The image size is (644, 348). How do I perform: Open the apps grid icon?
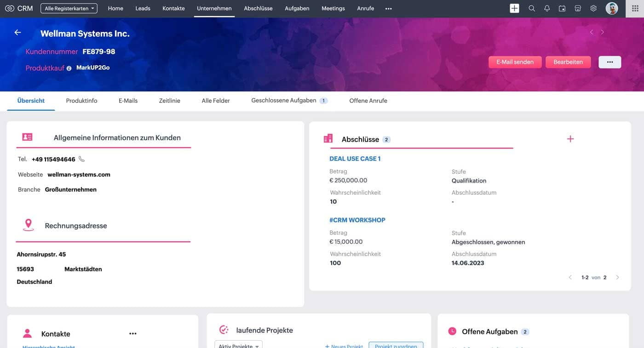coord(635,8)
